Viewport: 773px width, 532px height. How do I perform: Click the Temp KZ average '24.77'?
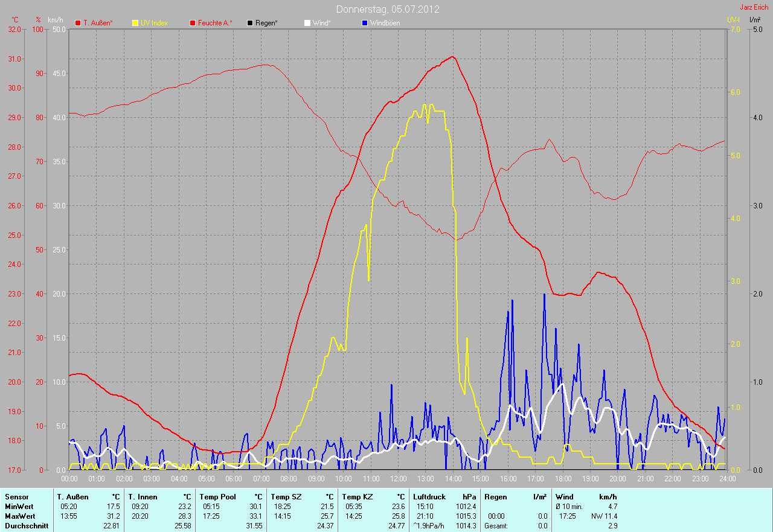[x=396, y=526]
